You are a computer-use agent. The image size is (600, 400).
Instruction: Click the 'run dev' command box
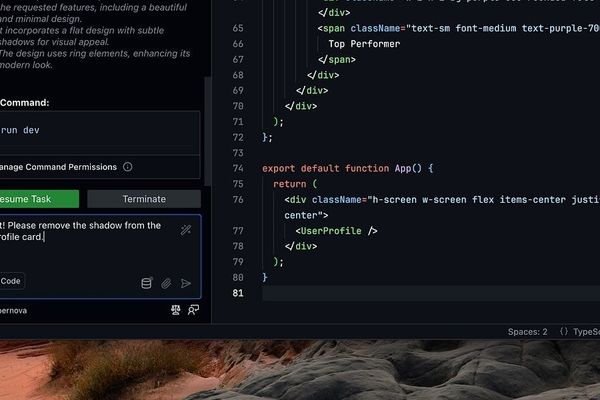coord(99,130)
